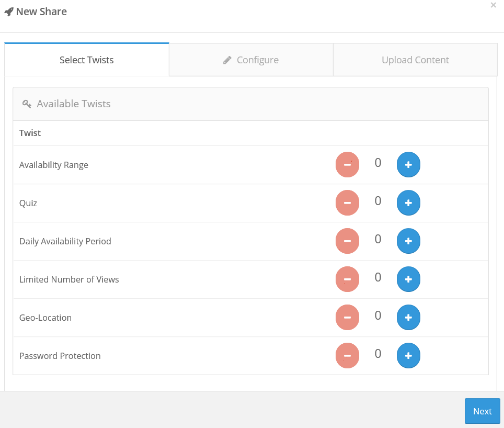Click the Availability Range count value
Viewport: 504px width, 428px height.
(x=378, y=163)
